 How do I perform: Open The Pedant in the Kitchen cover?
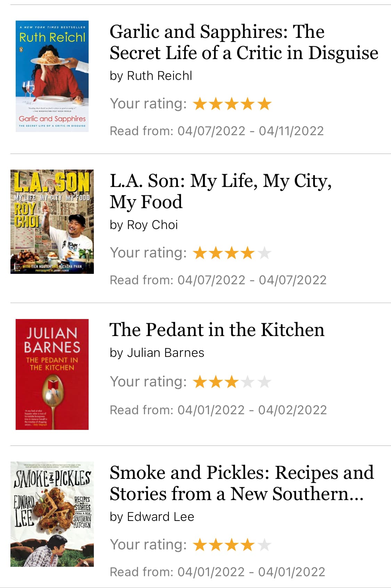pos(52,374)
